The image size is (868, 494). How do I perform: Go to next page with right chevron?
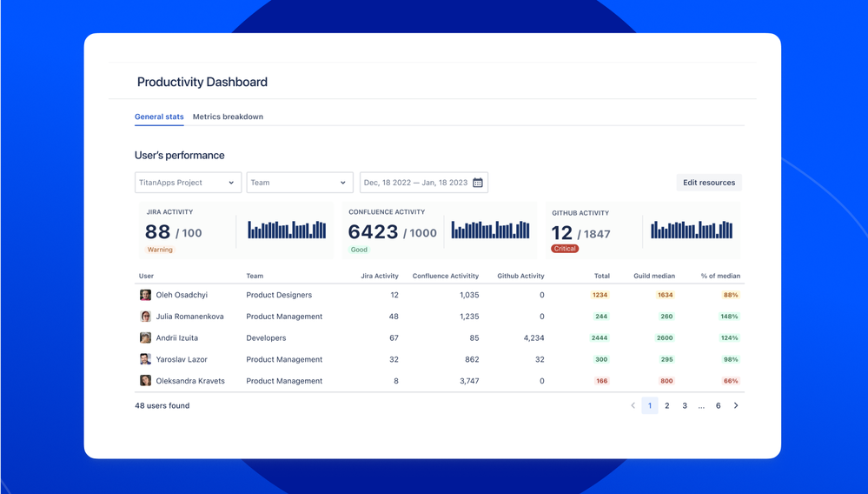click(736, 406)
